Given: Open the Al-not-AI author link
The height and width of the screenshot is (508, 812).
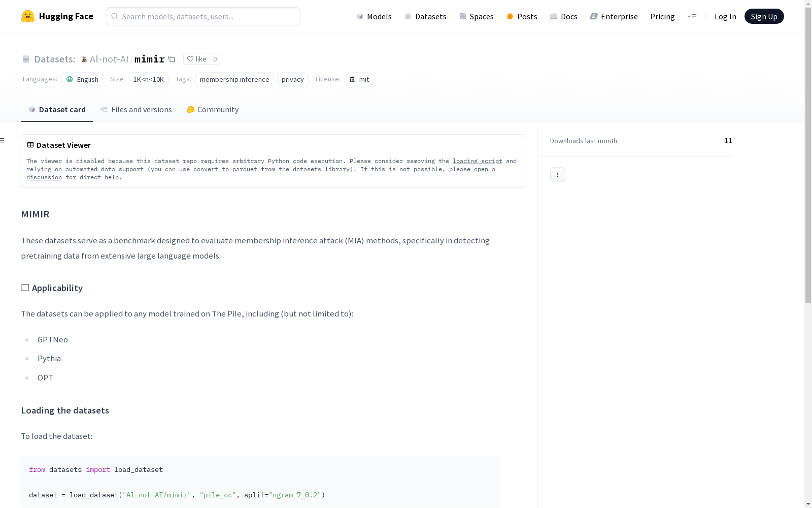Looking at the screenshot, I should 109,59.
